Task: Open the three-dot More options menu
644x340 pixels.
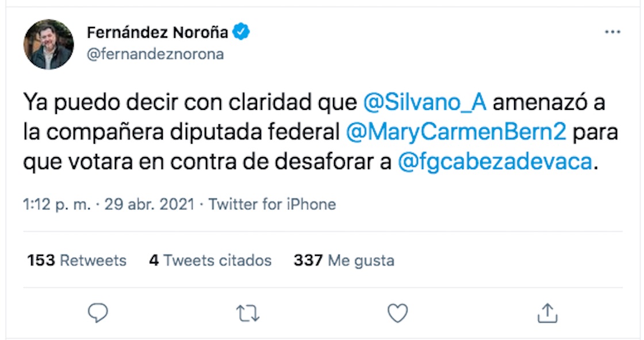Action: click(x=612, y=33)
